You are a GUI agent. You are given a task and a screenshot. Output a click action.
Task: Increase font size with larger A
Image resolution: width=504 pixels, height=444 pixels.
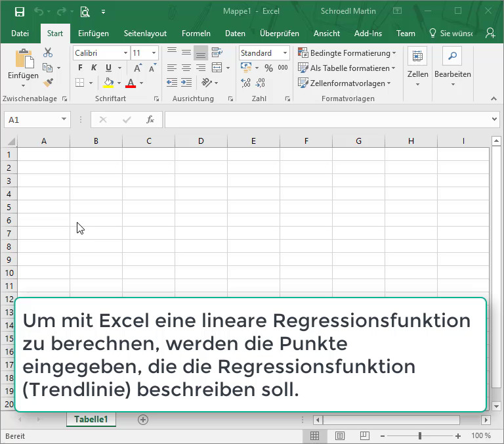[138, 68]
